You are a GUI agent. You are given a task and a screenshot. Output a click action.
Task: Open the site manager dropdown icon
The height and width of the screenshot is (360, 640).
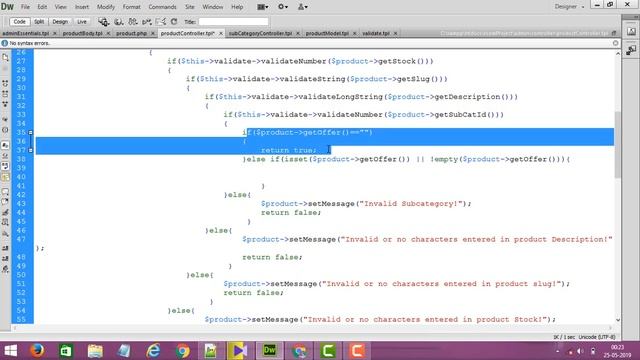[302, 7]
